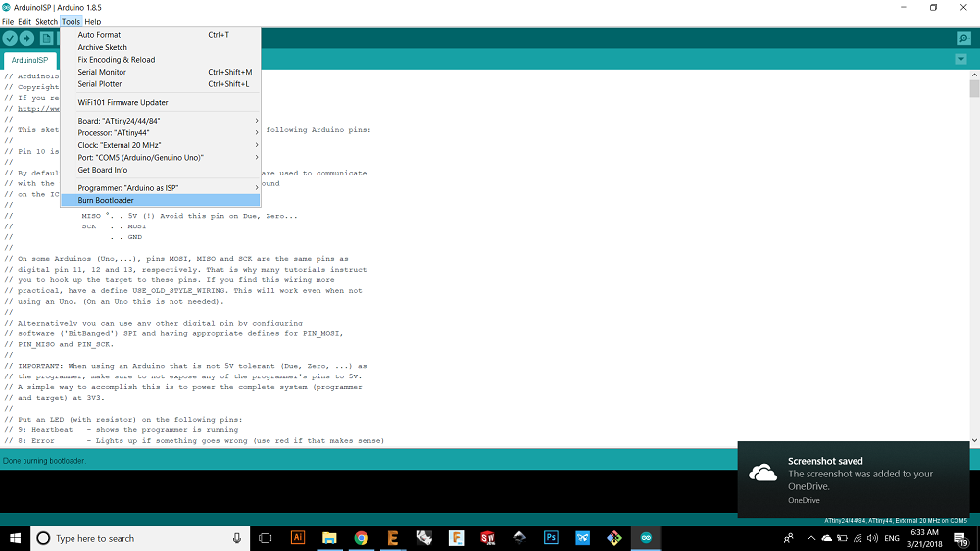Viewport: 980px width, 551px height.
Task: Open the orange E app on taskbar
Action: (x=393, y=538)
